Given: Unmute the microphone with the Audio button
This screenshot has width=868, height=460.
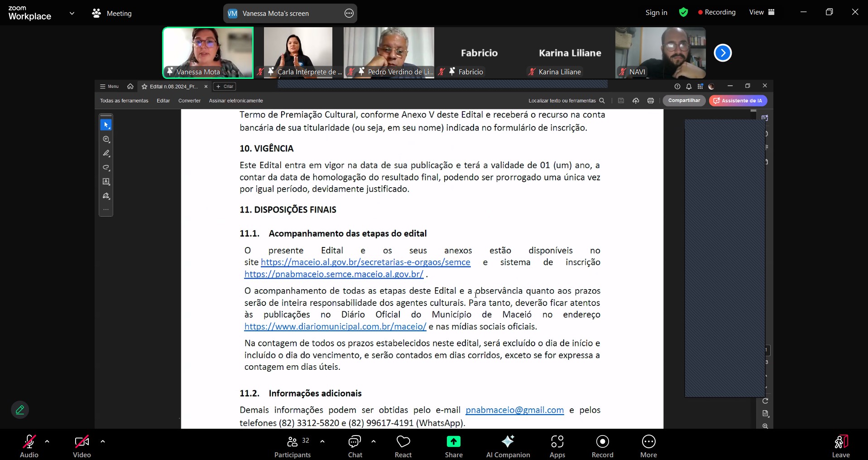Looking at the screenshot, I should click(29, 446).
